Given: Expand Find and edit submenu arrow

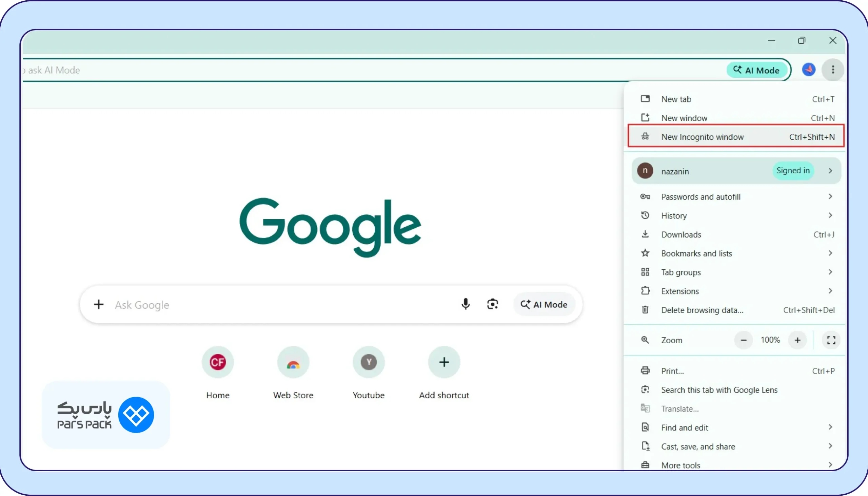Looking at the screenshot, I should 830,427.
